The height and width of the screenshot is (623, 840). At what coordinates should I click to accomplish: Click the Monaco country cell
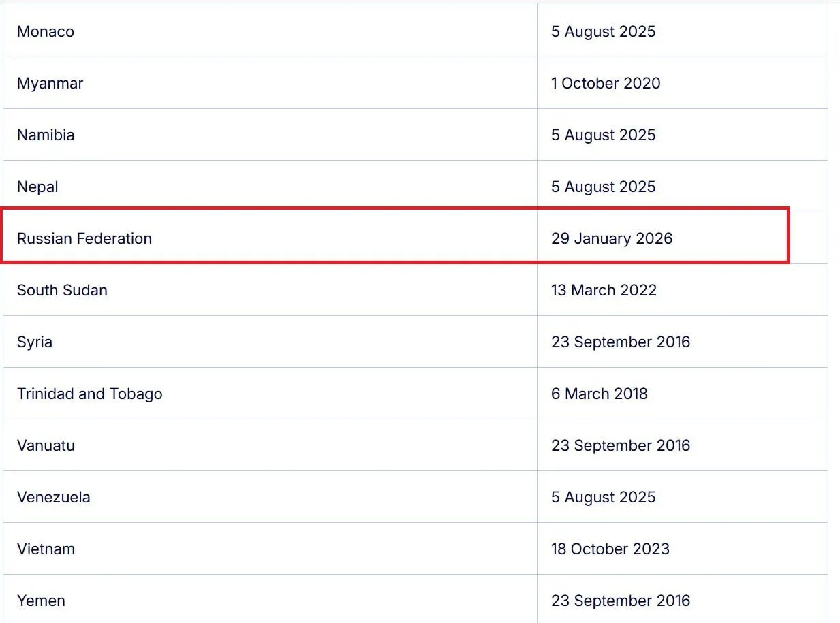coord(46,31)
